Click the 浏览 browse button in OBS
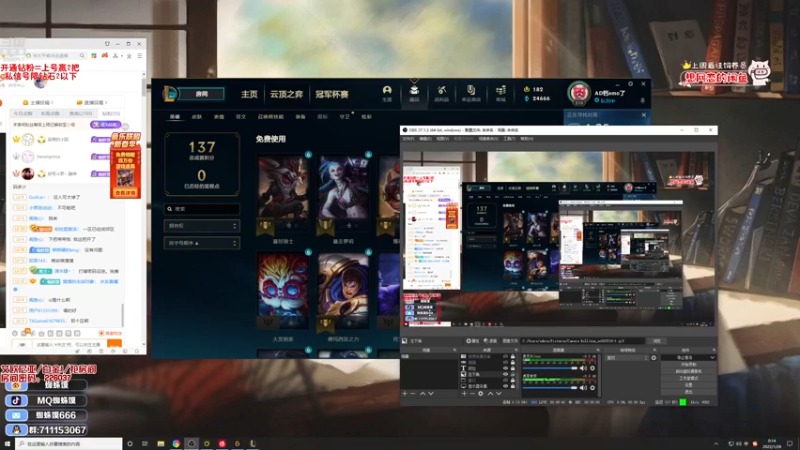Viewport: 800px width, 450px height. [657, 341]
